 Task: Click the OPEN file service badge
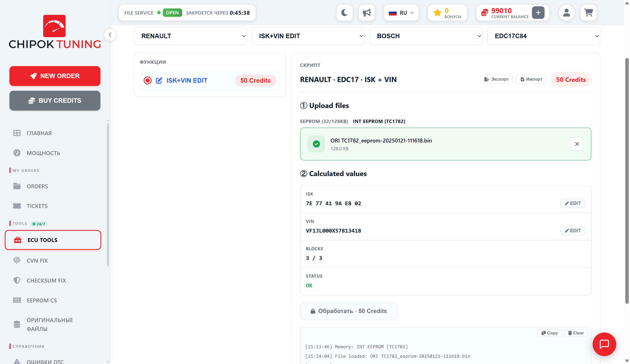(172, 12)
